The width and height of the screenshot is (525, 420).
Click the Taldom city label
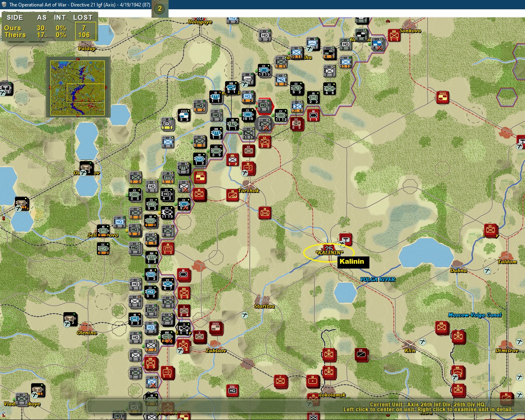(x=507, y=262)
